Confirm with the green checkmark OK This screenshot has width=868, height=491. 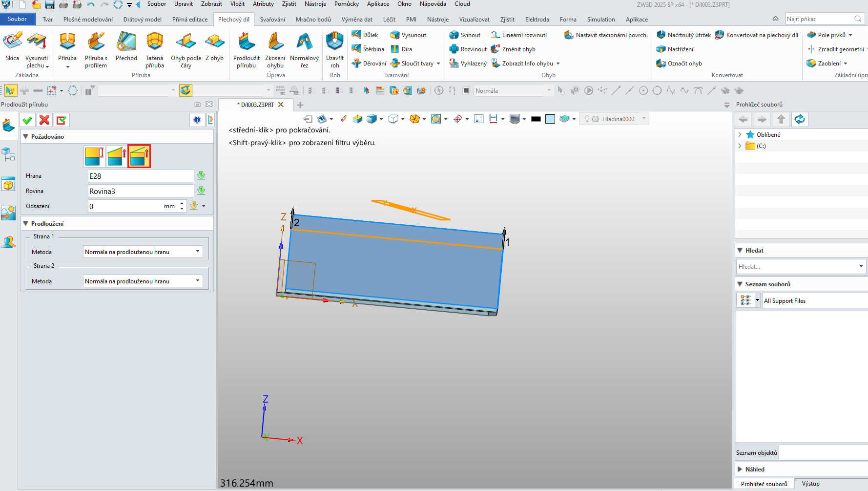27,120
